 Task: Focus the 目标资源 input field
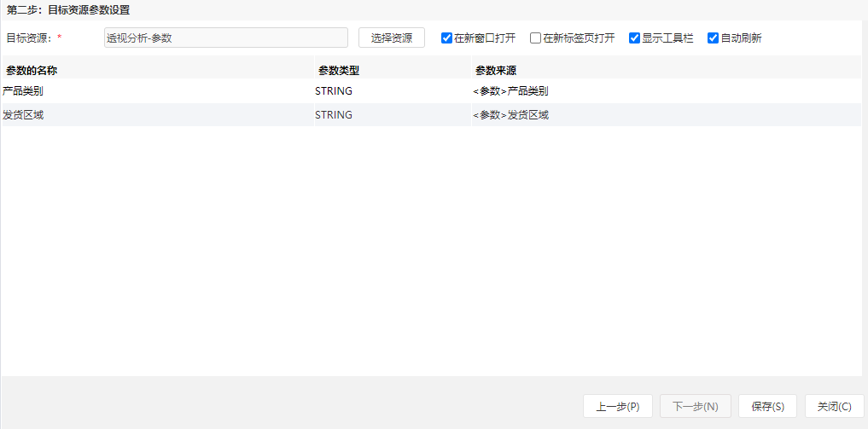tap(226, 38)
